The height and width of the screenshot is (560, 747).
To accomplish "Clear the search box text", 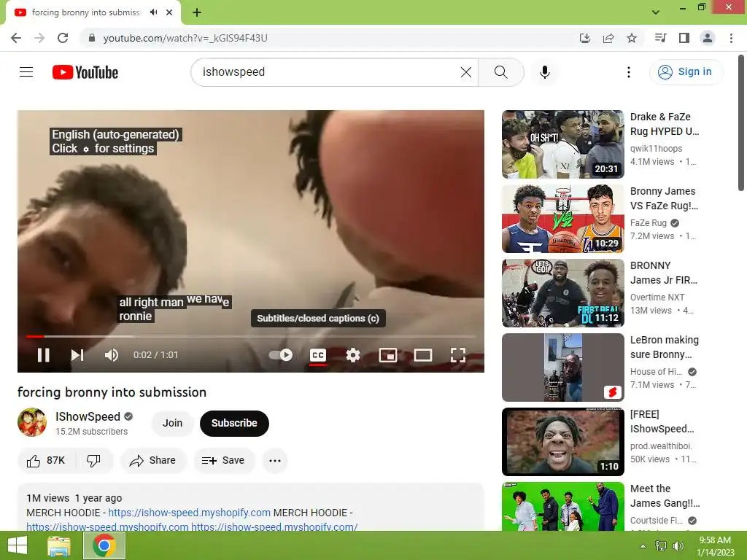I will 466,72.
